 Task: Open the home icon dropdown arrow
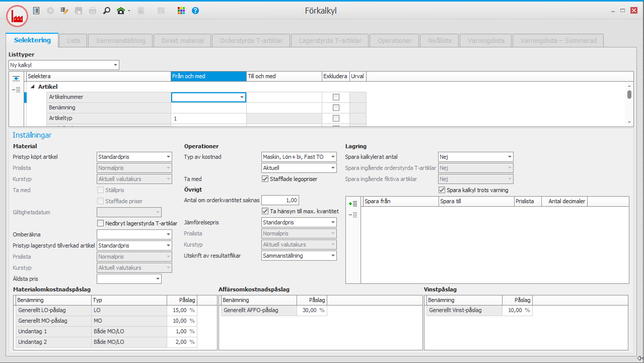pos(129,11)
